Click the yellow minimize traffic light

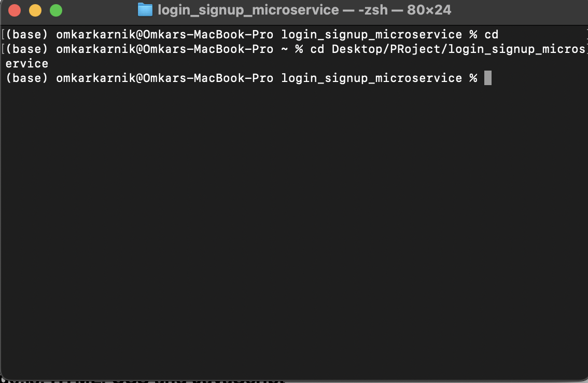pos(35,9)
